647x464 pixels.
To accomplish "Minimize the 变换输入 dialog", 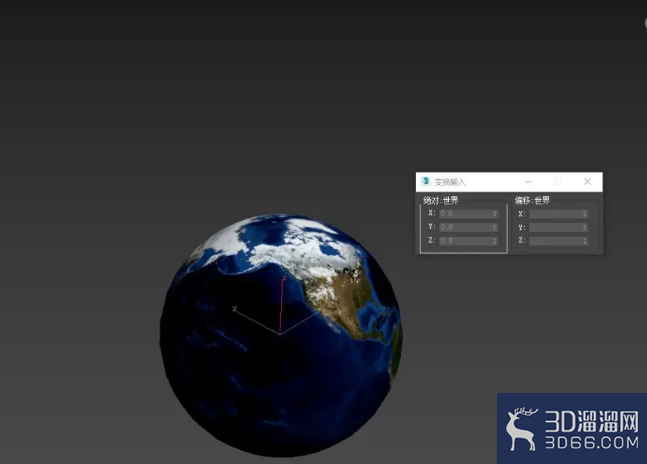I will tap(529, 182).
